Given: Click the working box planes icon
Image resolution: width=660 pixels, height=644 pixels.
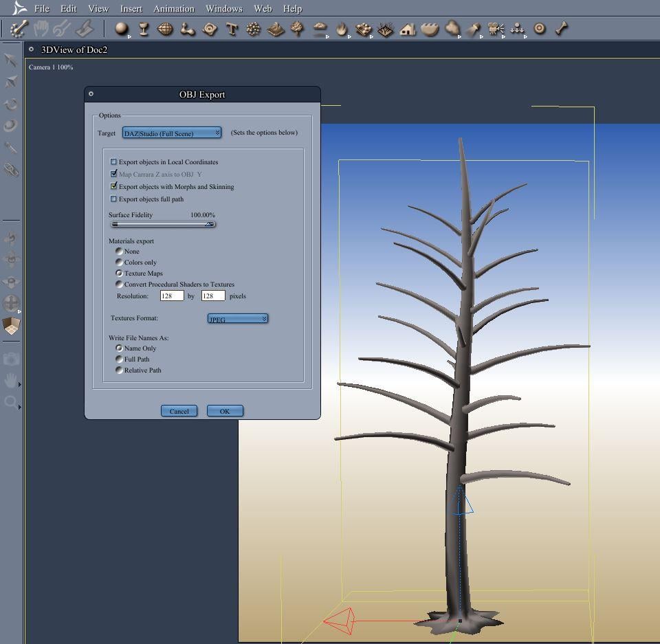Looking at the screenshot, I should 11,326.
